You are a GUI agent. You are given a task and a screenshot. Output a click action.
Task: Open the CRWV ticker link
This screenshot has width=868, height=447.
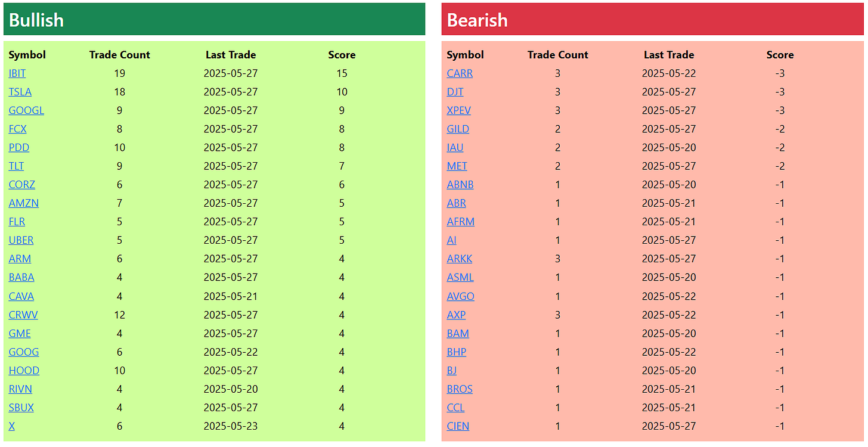click(x=23, y=315)
